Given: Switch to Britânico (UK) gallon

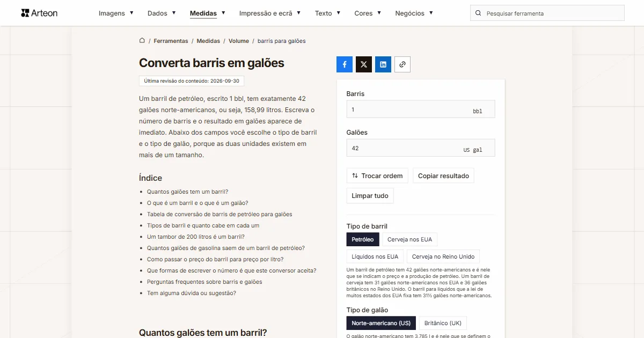Looking at the screenshot, I should tap(443, 323).
